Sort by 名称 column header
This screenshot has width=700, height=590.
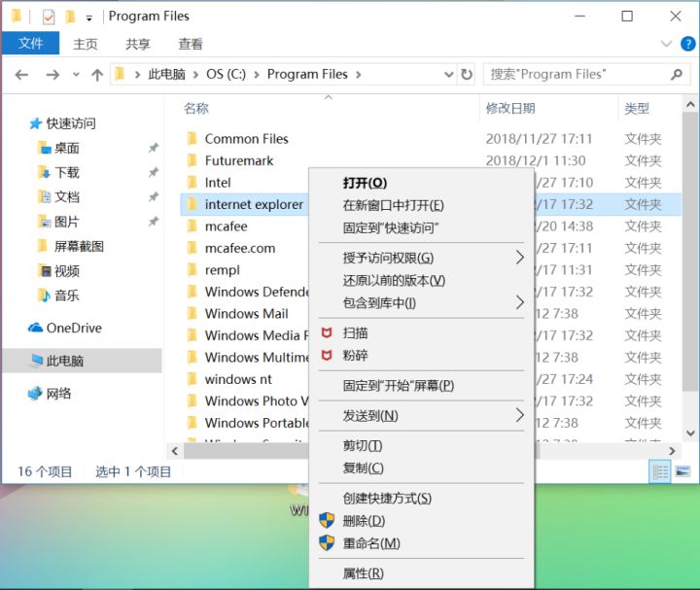[x=196, y=108]
